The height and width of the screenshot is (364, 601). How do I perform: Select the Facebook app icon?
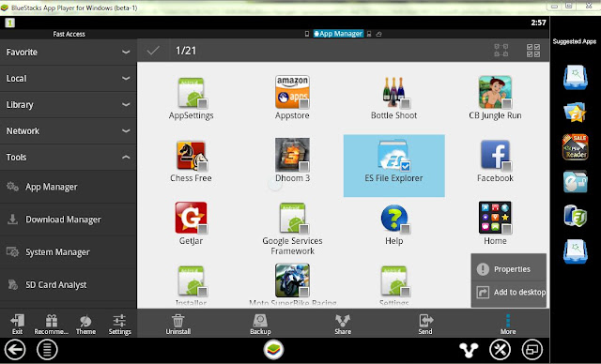tap(495, 155)
